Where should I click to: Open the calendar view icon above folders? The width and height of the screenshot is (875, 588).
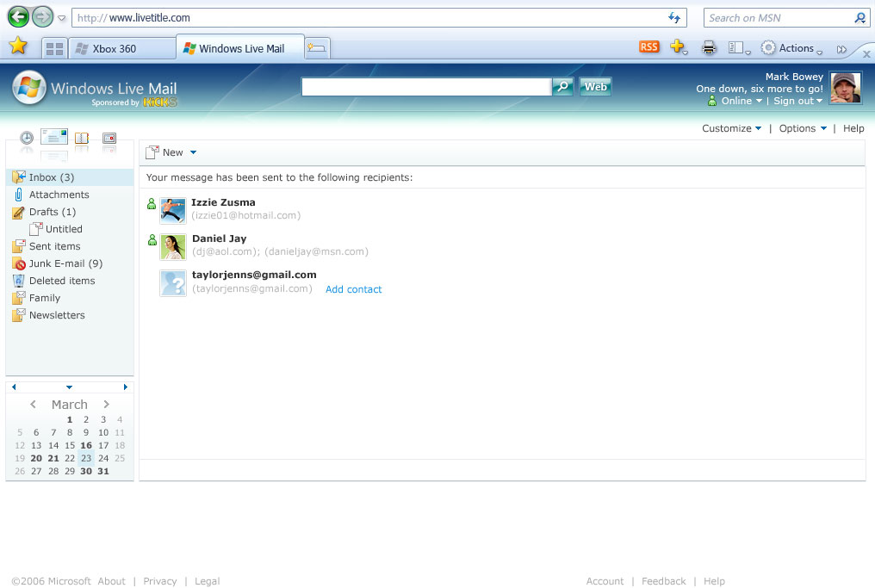(109, 138)
